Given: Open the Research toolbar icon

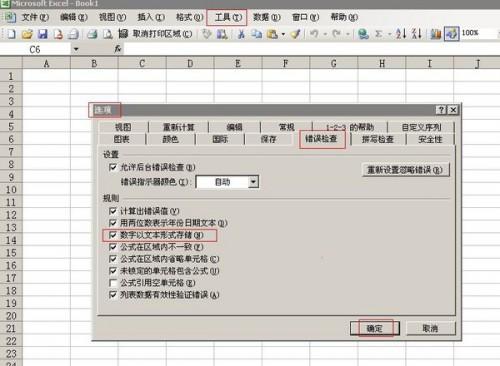Looking at the screenshot, I should click(222, 34).
